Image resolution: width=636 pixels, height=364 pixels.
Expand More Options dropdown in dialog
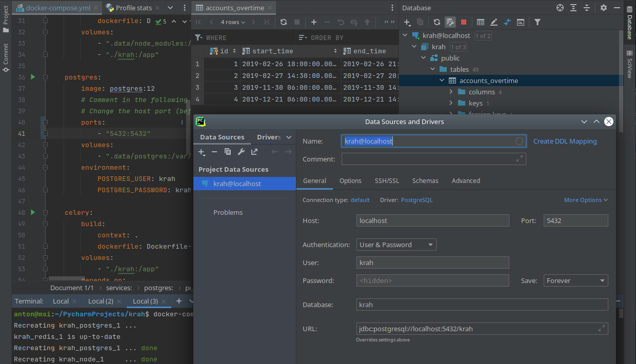coord(586,200)
